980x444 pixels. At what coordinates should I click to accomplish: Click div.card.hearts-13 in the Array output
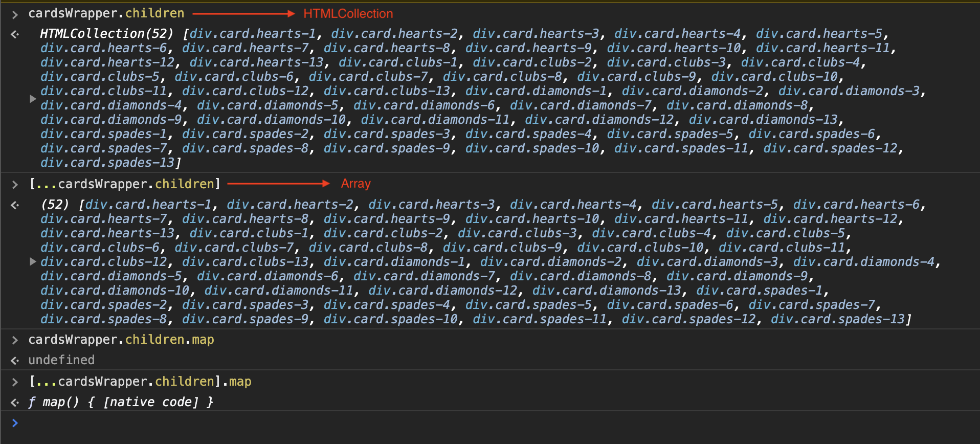point(107,233)
